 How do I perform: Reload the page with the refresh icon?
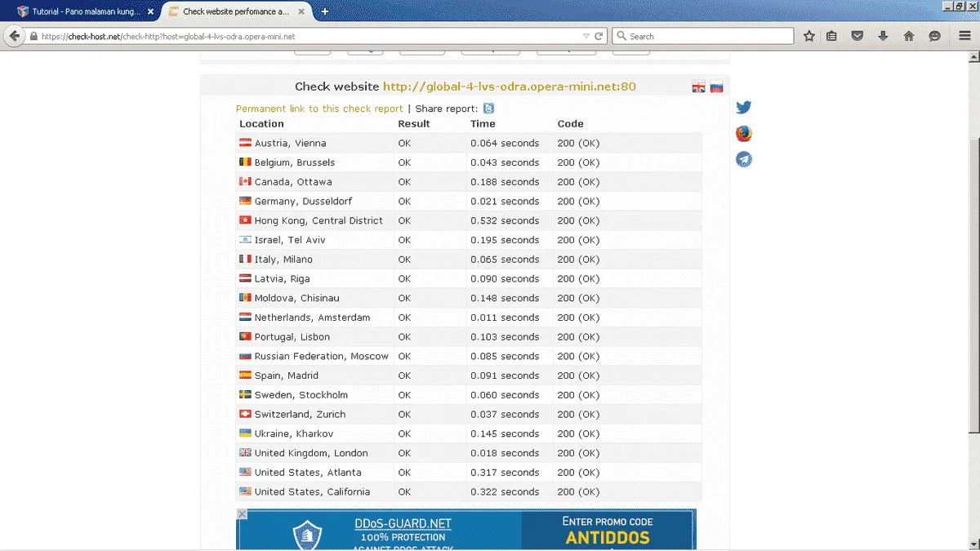coord(599,36)
